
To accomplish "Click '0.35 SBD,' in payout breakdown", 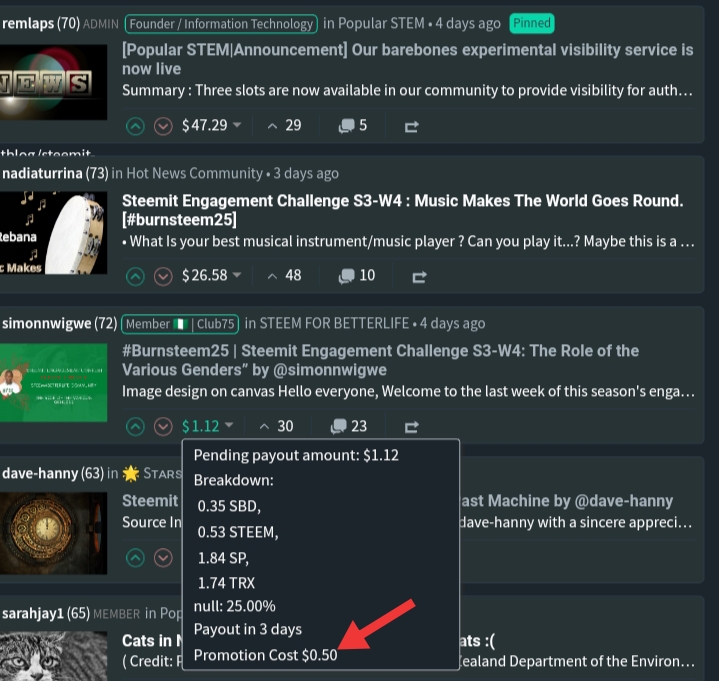I will pos(229,506).
